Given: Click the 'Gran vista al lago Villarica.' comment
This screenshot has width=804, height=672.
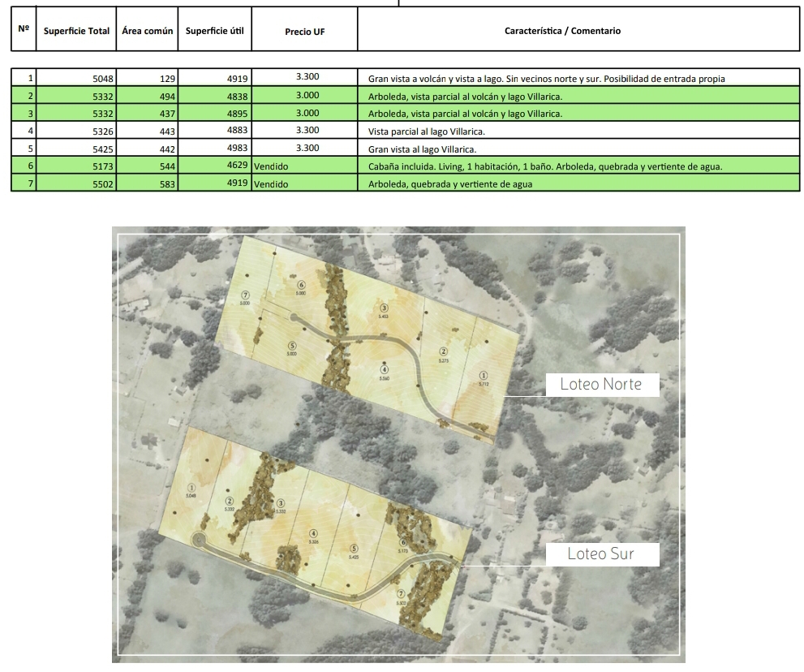Looking at the screenshot, I should [x=422, y=149].
